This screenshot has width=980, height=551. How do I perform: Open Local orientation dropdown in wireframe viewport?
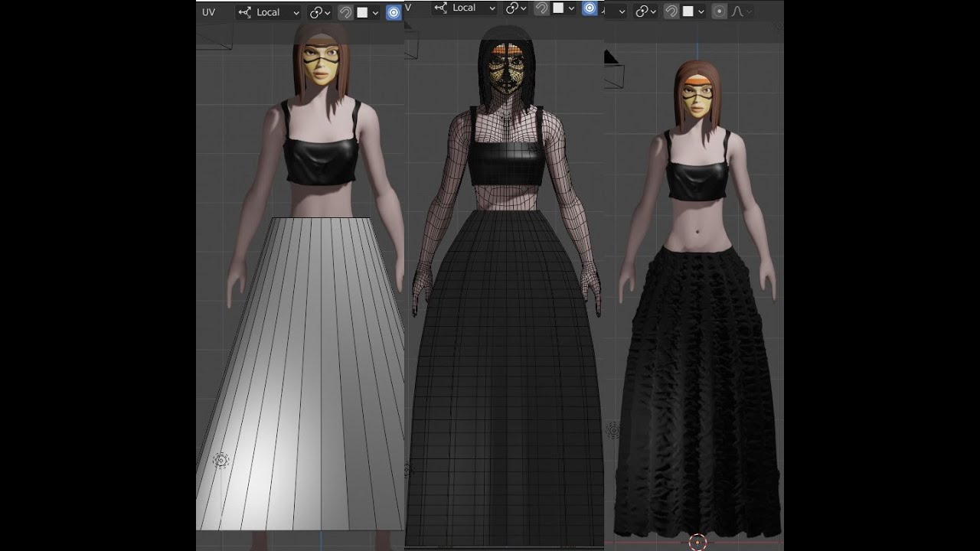pyautogui.click(x=465, y=8)
